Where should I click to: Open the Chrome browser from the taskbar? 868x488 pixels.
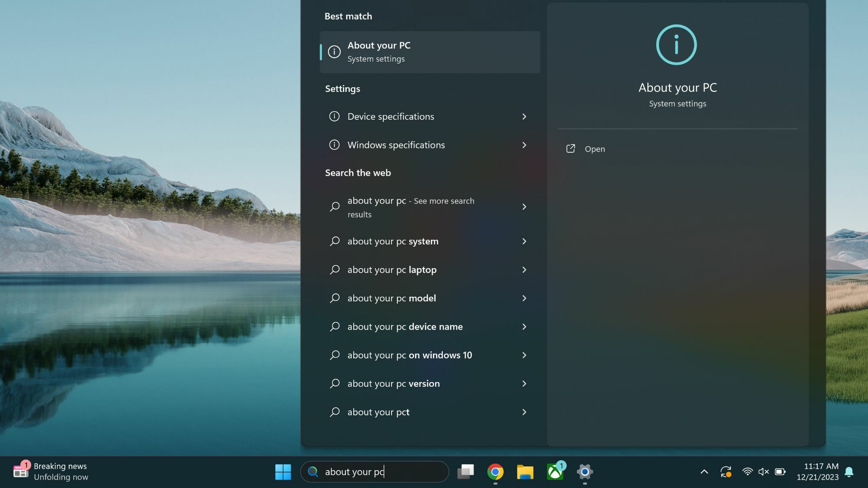(x=496, y=472)
